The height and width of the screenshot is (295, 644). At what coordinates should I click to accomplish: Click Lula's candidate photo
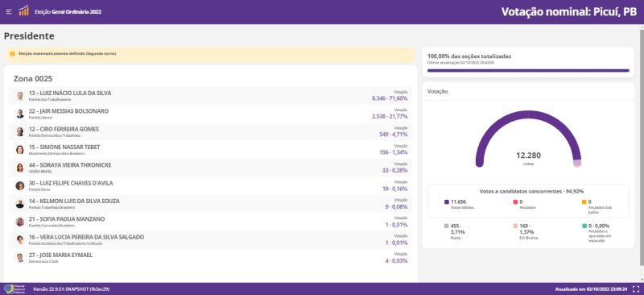click(19, 96)
